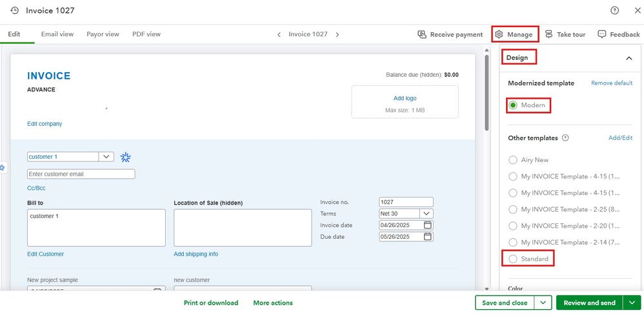Open invoice history clock icon
The width and height of the screenshot is (644, 315).
pyautogui.click(x=14, y=11)
